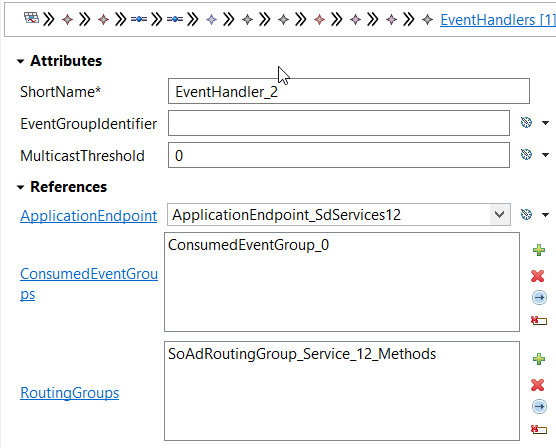Viewport: 556px width, 448px height.
Task: Click the EventGroupIdentifier globe icon
Action: click(526, 123)
